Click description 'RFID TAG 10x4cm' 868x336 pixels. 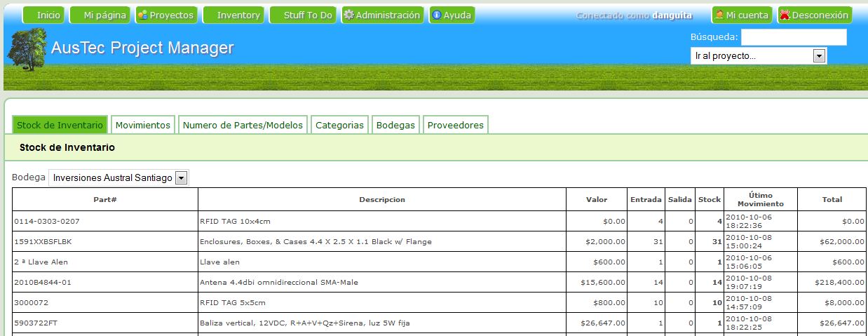point(235,222)
